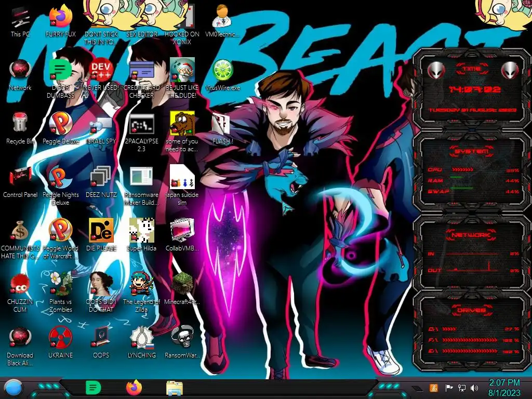Image resolution: width=532 pixels, height=399 pixels.
Task: Launch Peggle Deluxe
Action: pyautogui.click(x=60, y=128)
